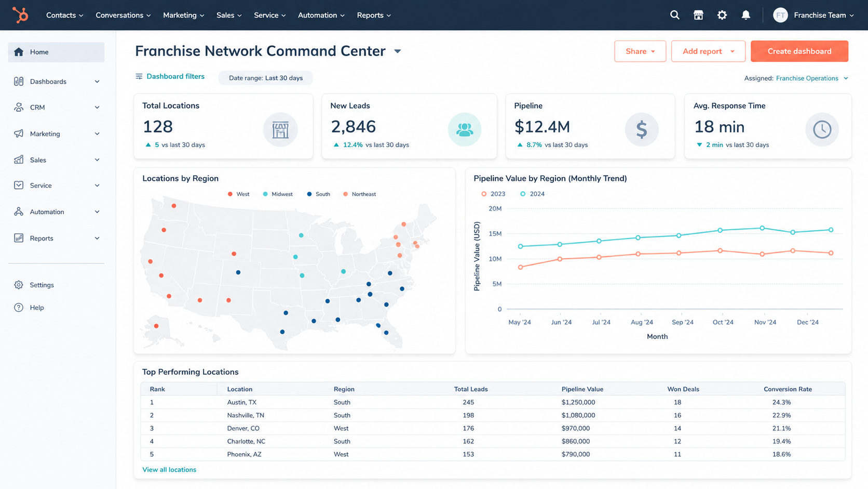The image size is (868, 489).
Task: Open the marketplace storefront icon
Action: click(698, 15)
